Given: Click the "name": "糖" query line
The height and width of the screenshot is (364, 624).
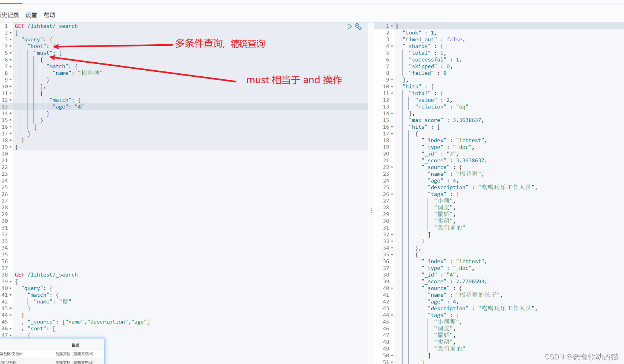Looking at the screenshot, I should [x=53, y=302].
